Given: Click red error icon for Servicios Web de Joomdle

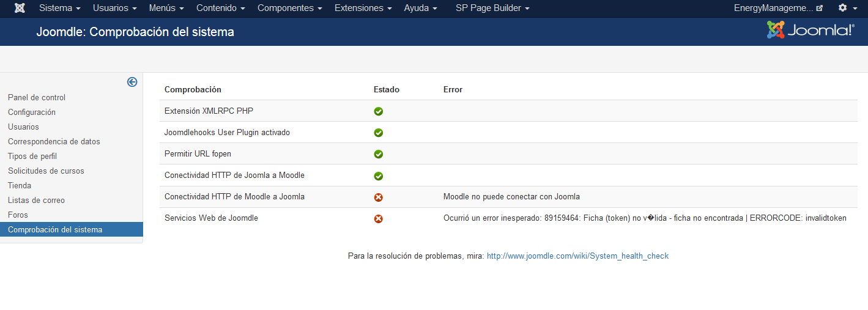Looking at the screenshot, I should (x=379, y=218).
